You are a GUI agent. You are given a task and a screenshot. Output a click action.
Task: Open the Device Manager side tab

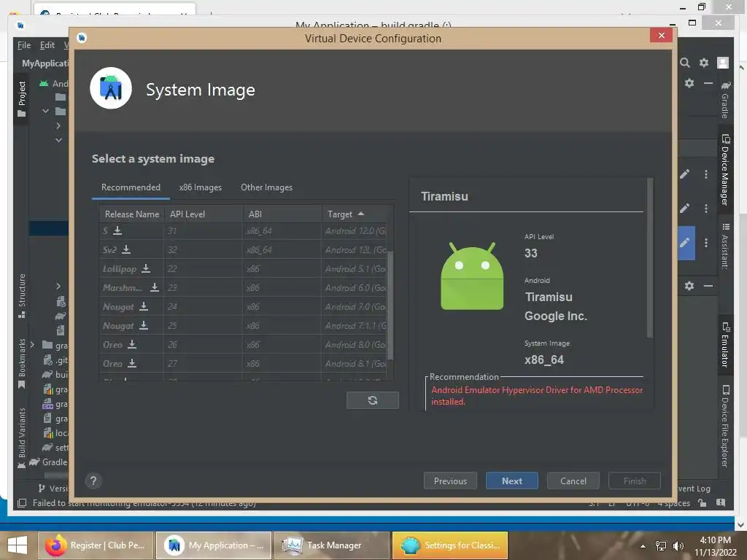coord(725,169)
